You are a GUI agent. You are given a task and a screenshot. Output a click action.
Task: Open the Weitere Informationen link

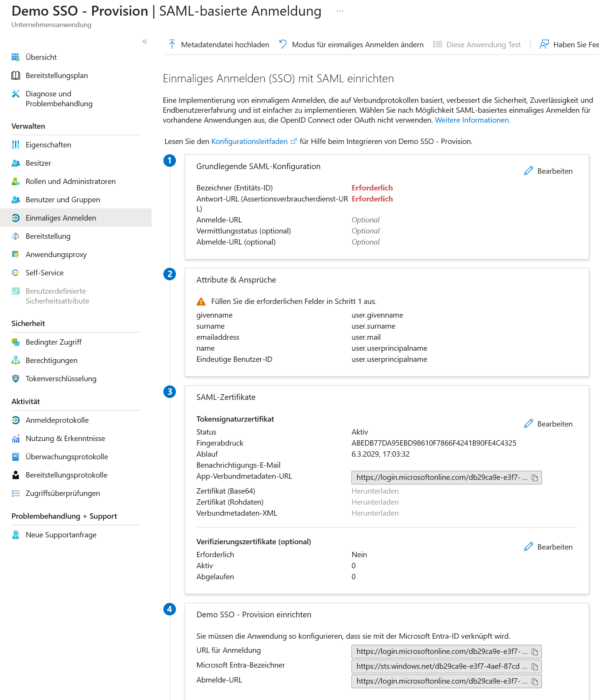click(472, 120)
